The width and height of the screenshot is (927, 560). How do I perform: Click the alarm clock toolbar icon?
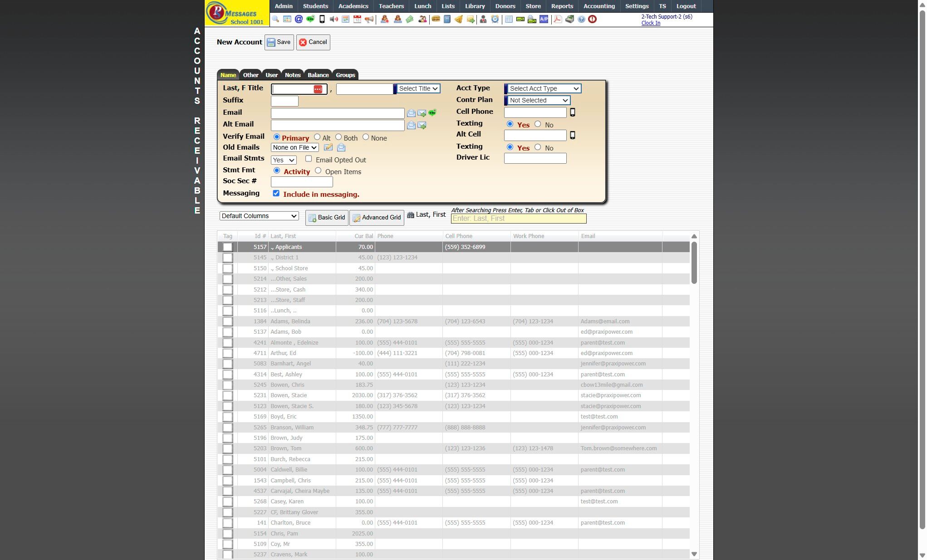pos(495,19)
